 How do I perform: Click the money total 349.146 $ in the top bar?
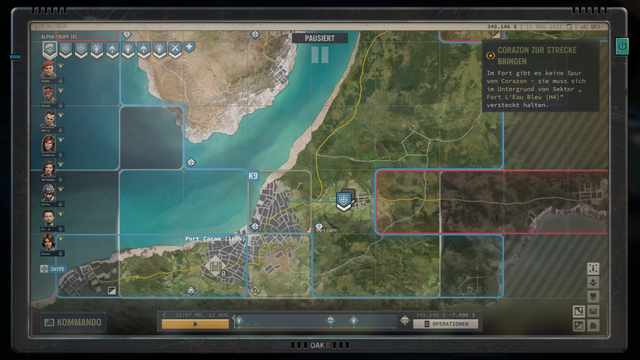coord(502,27)
